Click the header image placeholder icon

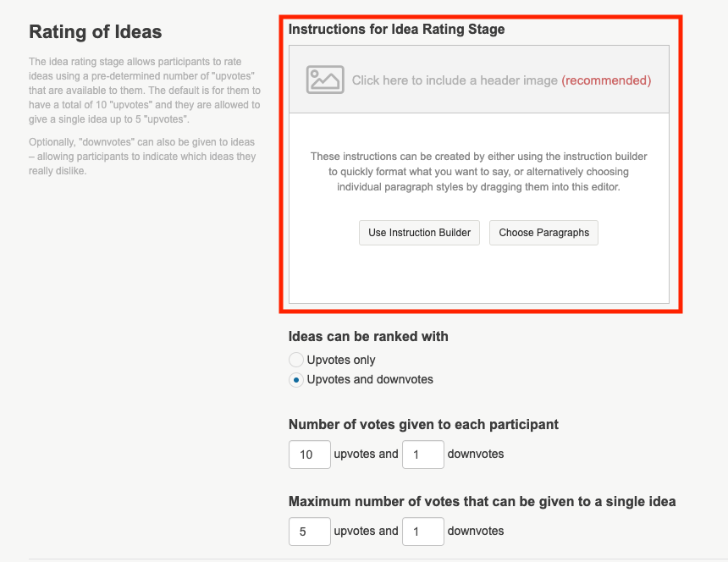click(325, 80)
